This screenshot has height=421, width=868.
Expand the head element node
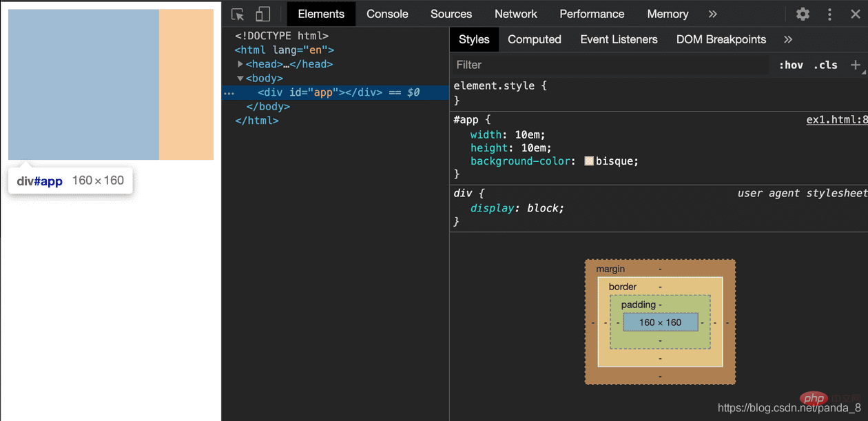coord(240,64)
